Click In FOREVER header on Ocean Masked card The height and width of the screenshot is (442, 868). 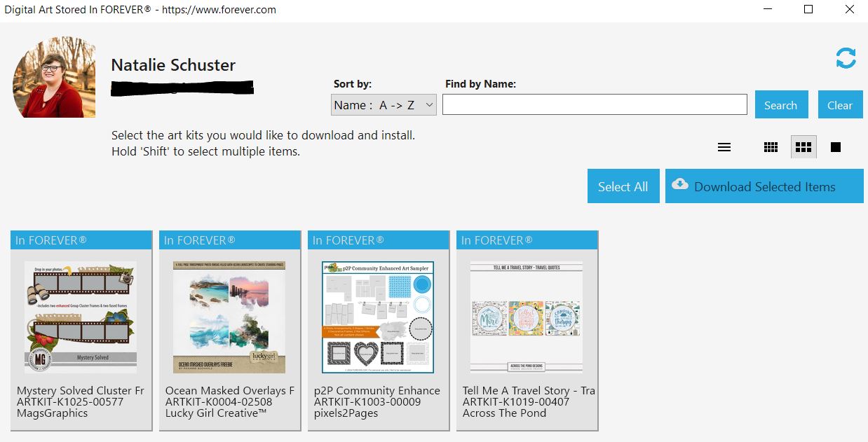(230, 240)
